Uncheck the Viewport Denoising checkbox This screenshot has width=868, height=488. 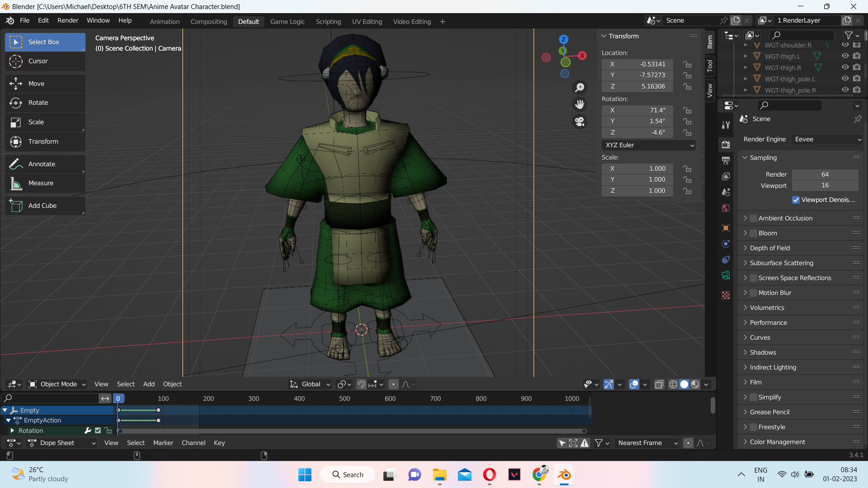coord(796,200)
